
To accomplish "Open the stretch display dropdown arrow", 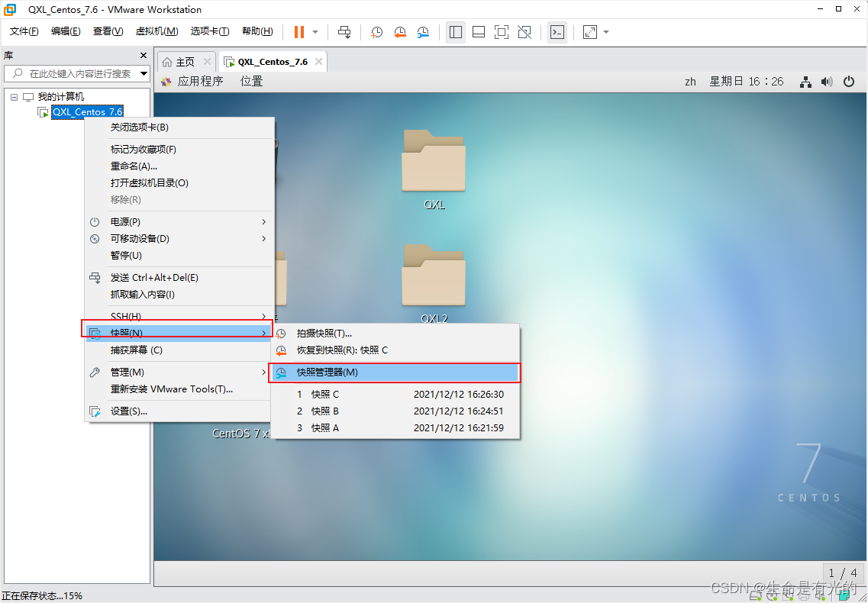I will tap(606, 32).
